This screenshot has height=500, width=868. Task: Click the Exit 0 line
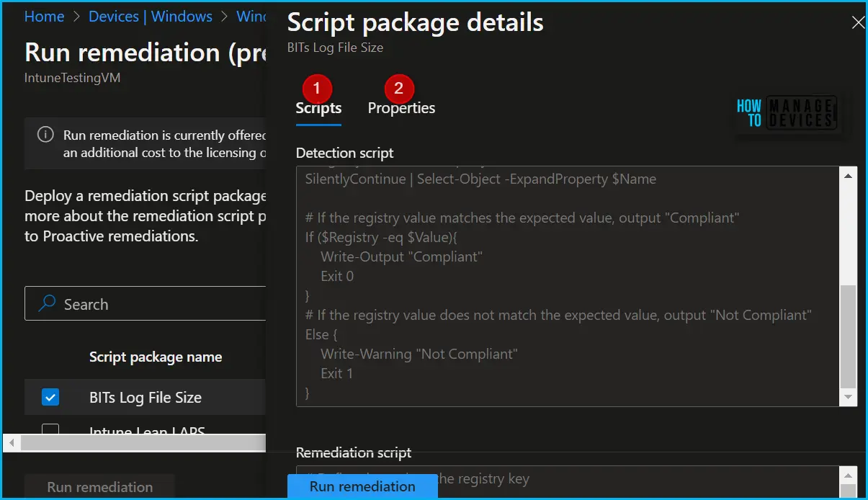tap(337, 276)
